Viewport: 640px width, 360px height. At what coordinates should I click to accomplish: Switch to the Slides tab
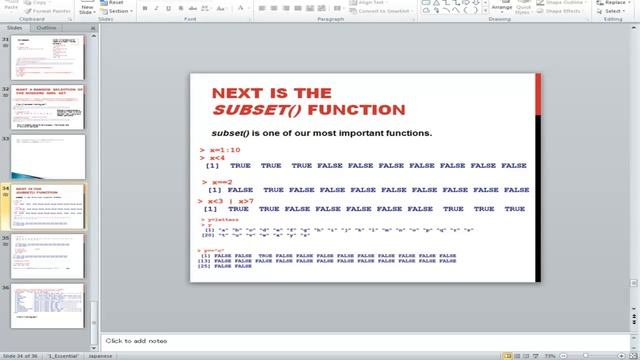click(14, 28)
